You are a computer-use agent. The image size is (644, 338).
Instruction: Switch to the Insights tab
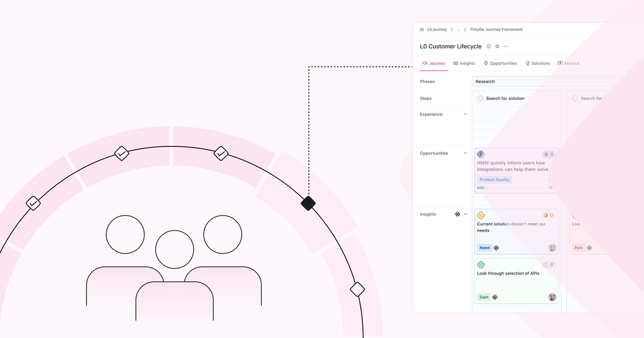tap(464, 63)
